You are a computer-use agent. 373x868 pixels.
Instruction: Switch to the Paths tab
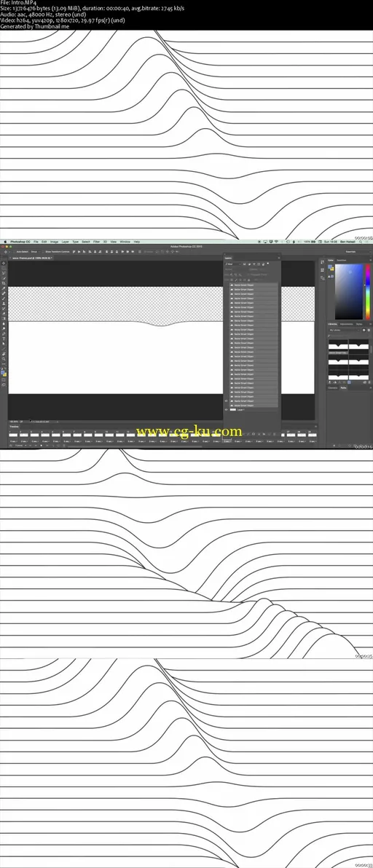coord(343,387)
